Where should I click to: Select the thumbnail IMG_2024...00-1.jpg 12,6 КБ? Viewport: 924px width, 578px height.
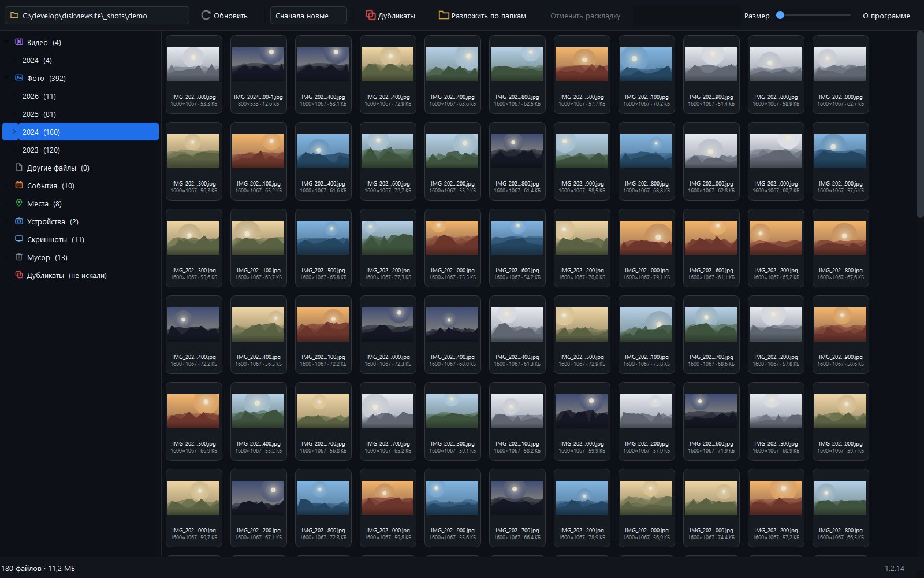(x=258, y=75)
